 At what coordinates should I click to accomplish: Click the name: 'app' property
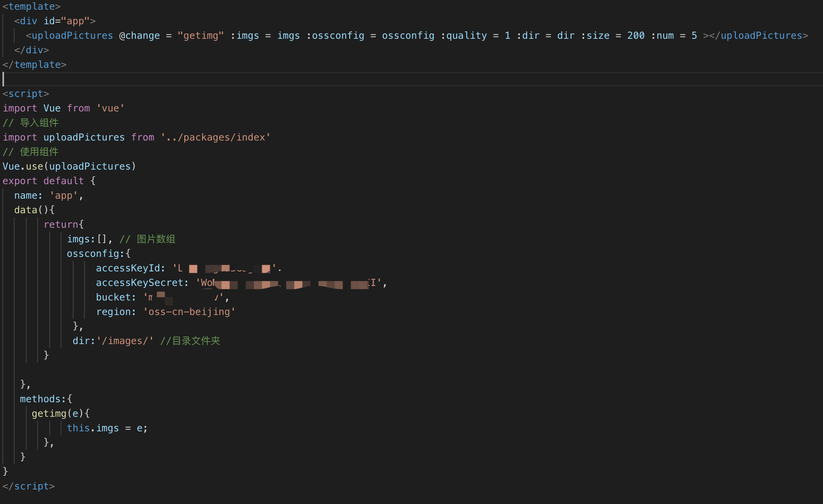[49, 195]
